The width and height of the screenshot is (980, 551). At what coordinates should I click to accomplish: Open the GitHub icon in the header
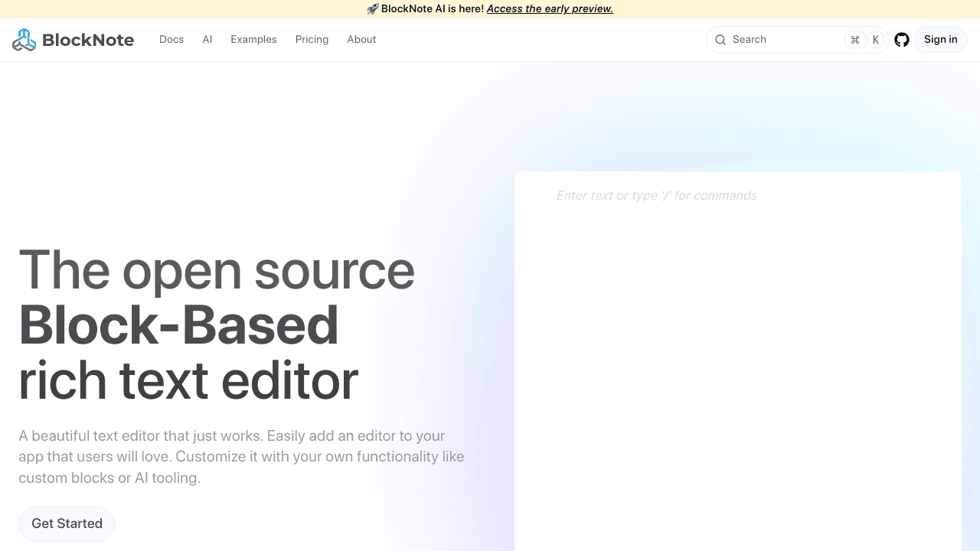(x=902, y=39)
